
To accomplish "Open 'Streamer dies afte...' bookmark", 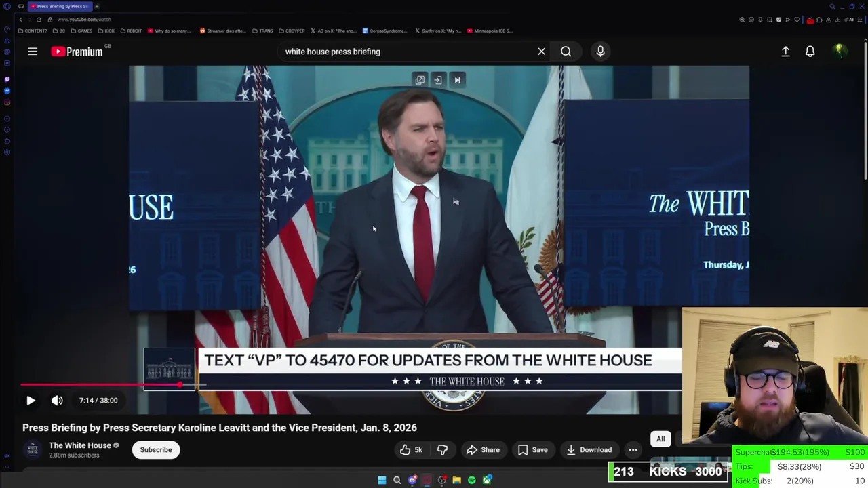I will click(224, 30).
